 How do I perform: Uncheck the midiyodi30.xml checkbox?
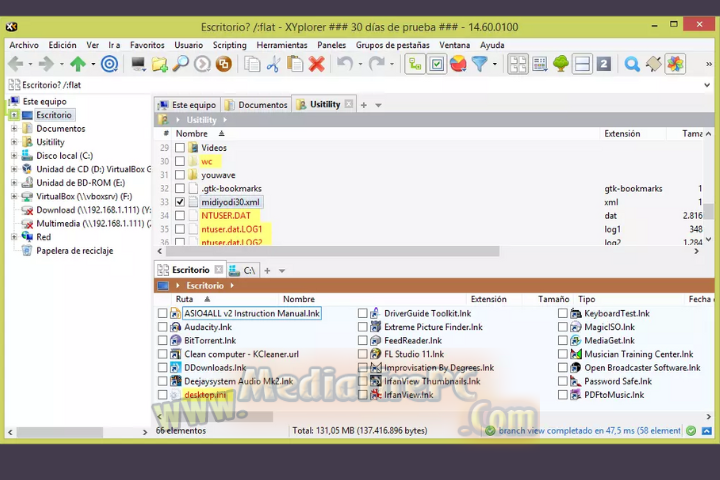tap(180, 202)
